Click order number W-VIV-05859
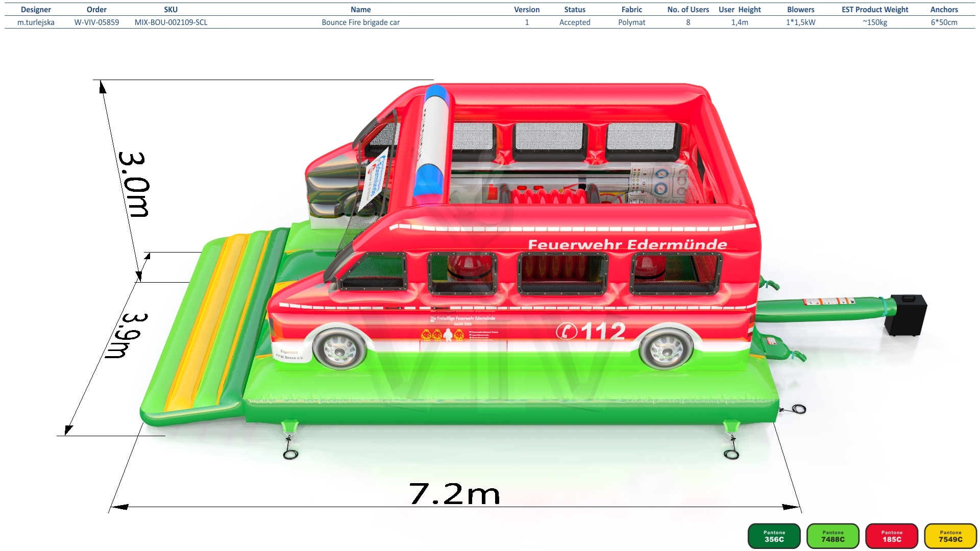The height and width of the screenshot is (551, 980). pyautogui.click(x=96, y=22)
